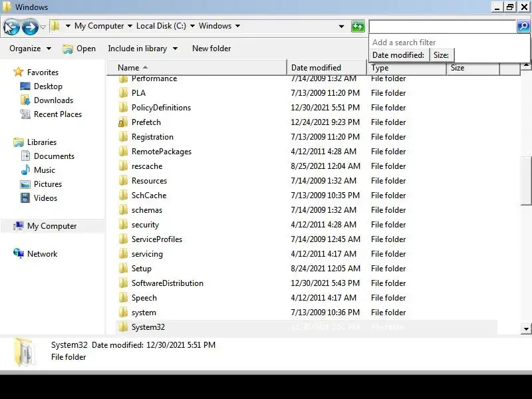Expand dropdown arrow after My Computer breadcrumb
The width and height of the screenshot is (532, 399).
pyautogui.click(x=130, y=26)
